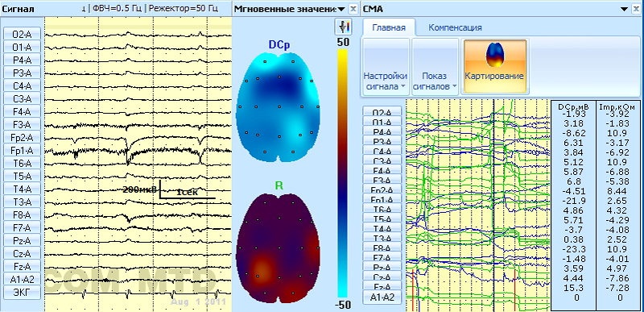Click the DCp title above top map
Image resolution: width=644 pixels, height=312 pixels.
point(279,46)
